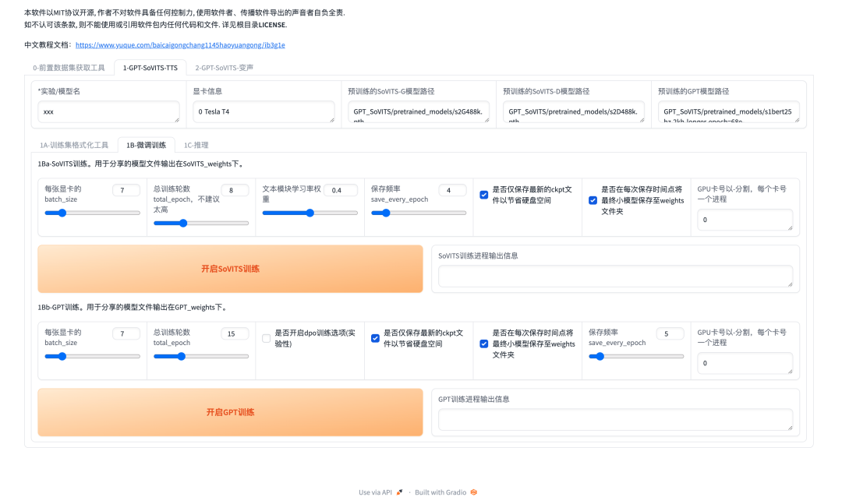Viewport: 842px width, 504px height.
Task: Open the 1C-推理 tab
Action: click(x=196, y=145)
